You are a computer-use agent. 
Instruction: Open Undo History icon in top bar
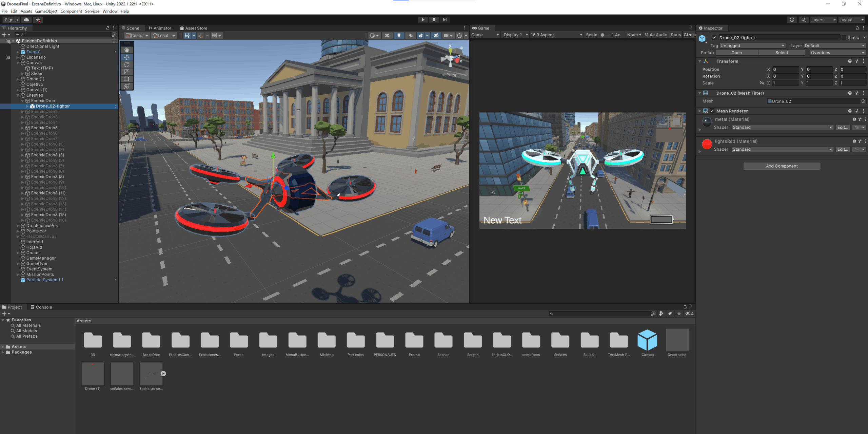792,20
